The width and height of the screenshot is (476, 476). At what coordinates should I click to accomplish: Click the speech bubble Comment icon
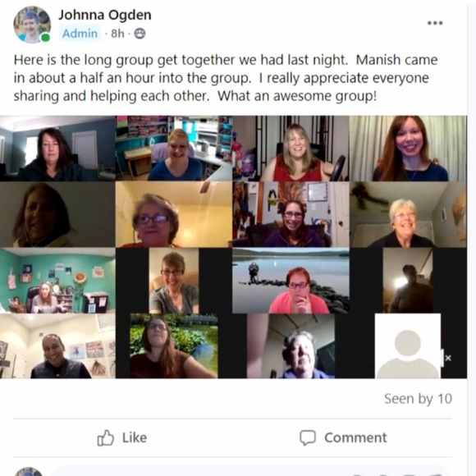pyautogui.click(x=308, y=437)
